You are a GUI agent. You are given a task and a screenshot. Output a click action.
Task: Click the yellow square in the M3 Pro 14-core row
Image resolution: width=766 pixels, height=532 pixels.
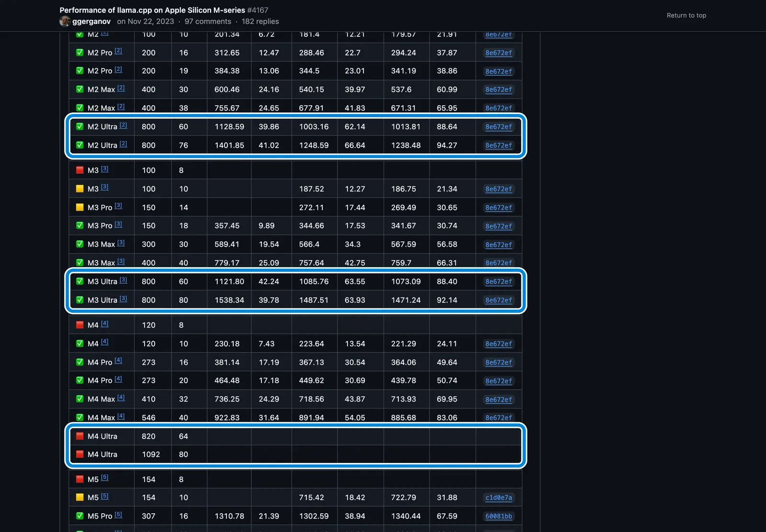click(80, 207)
